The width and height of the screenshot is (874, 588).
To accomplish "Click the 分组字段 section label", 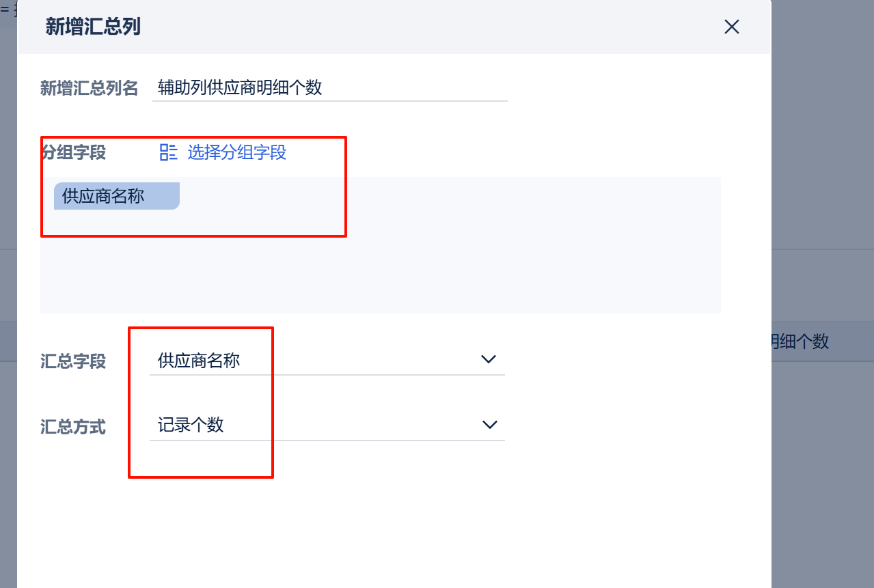I will pos(74,152).
